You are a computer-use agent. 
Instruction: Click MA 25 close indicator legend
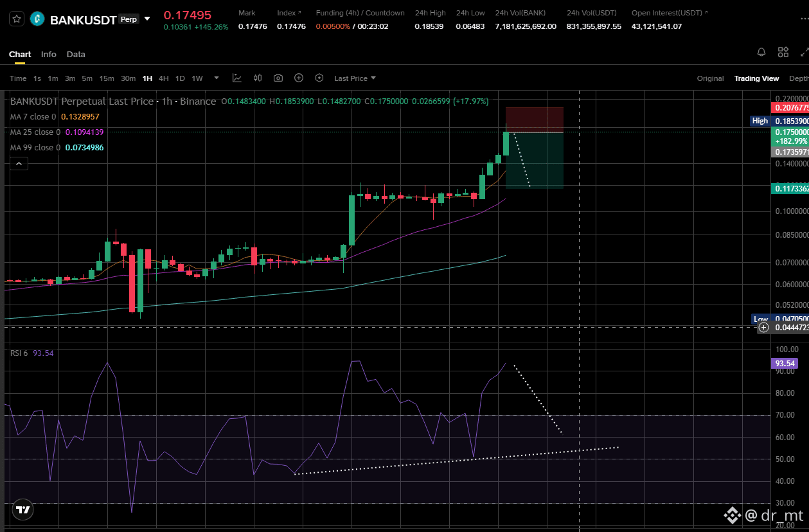[x=57, y=132]
